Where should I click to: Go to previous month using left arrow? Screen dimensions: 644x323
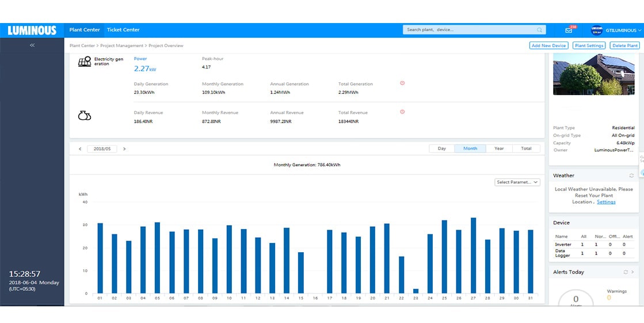click(80, 149)
